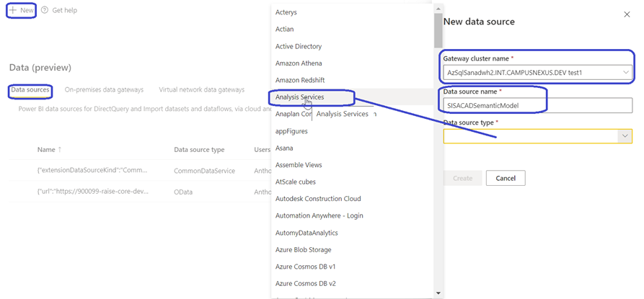Screen dimensions: 644x299
Task: Click the plus New button
Action: click(x=21, y=10)
